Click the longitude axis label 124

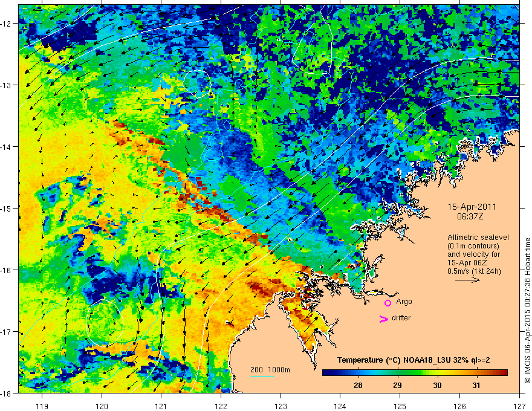point(340,406)
